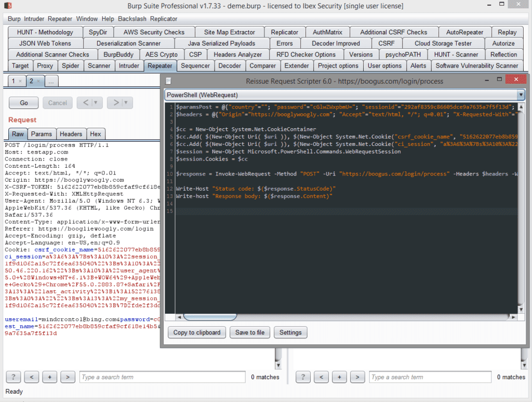
Task: Click the request search help question mark button
Action: pos(13,377)
